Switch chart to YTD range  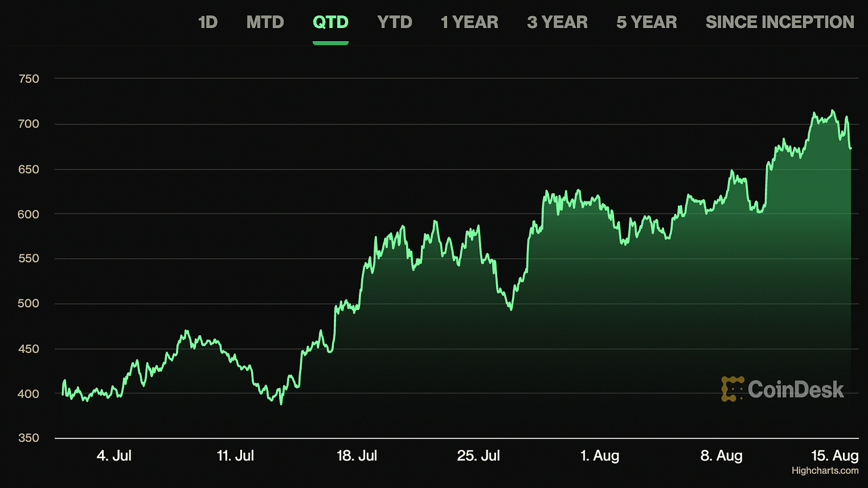coord(395,23)
